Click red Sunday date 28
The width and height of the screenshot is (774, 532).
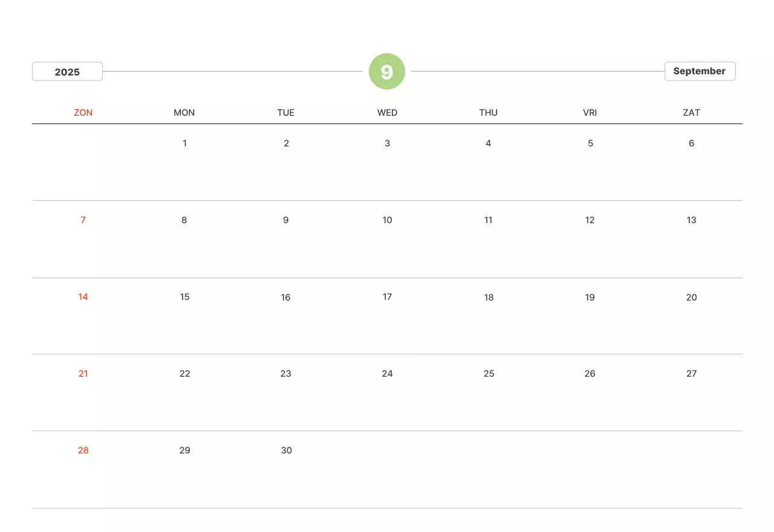coord(83,450)
